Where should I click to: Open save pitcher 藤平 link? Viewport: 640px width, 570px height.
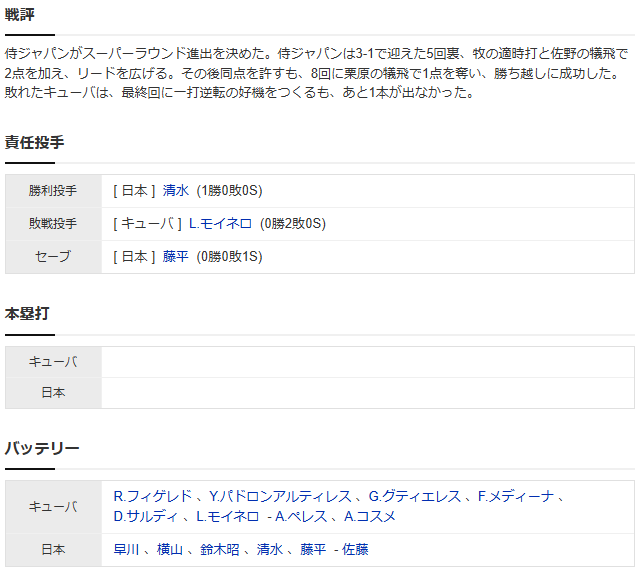pos(176,257)
